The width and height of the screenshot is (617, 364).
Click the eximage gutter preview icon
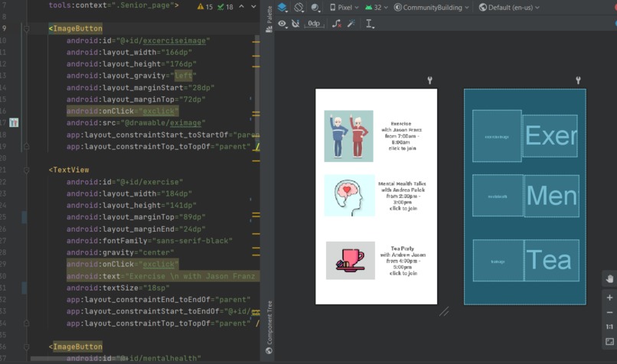[x=14, y=122]
